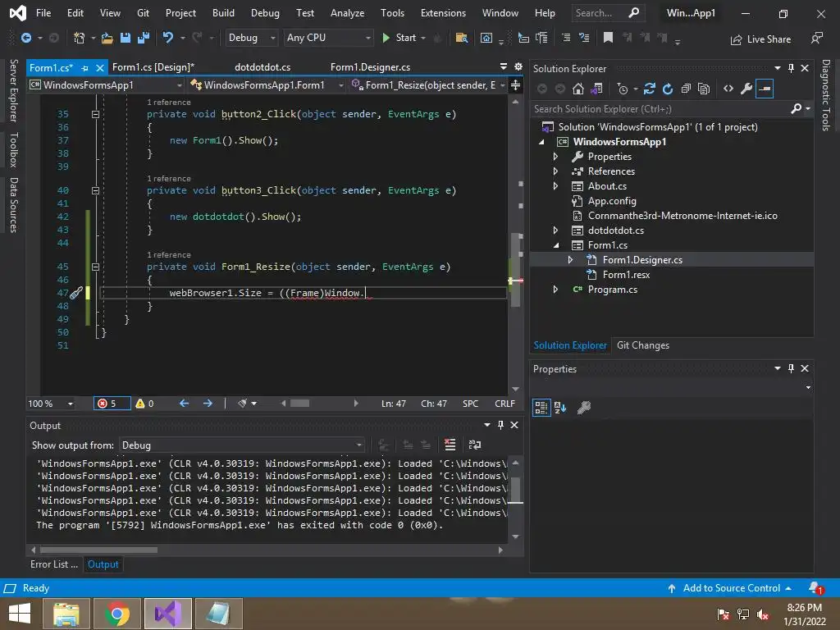Click the bookmark icon in toolbar
The width and height of the screenshot is (840, 630).
coord(608,38)
